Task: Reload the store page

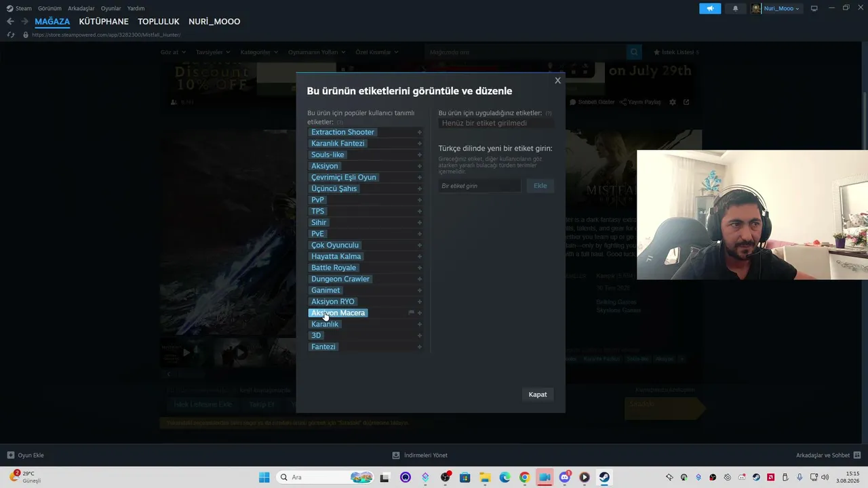Action: (10, 35)
